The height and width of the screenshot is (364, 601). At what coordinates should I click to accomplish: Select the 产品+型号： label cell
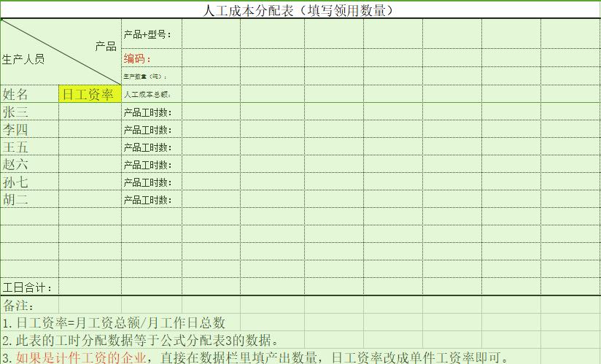pos(152,34)
